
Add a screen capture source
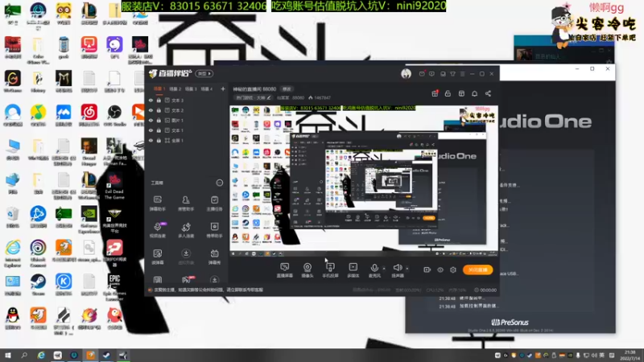coord(285,270)
